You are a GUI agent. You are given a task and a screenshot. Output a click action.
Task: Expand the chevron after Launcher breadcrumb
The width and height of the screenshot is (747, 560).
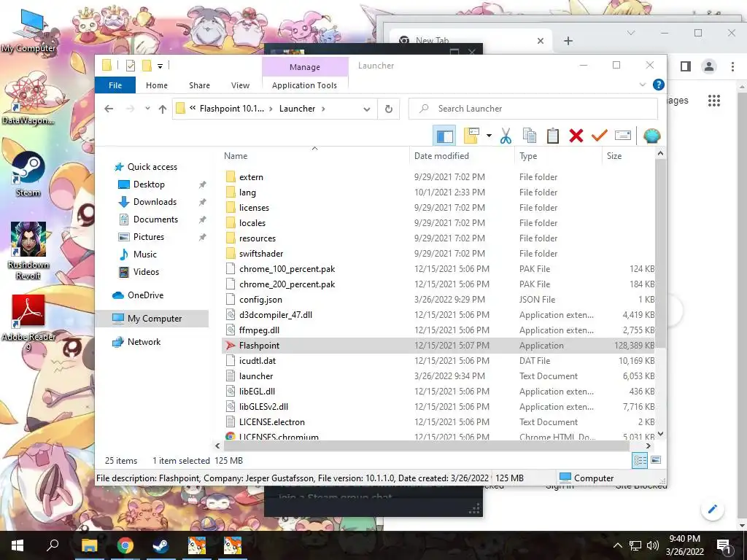click(x=323, y=109)
